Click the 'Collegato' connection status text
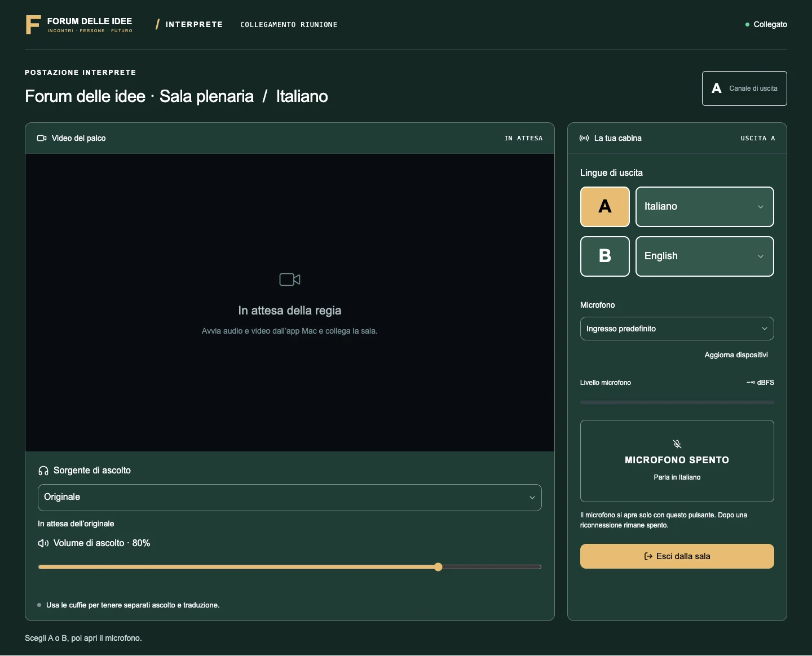 pos(770,24)
